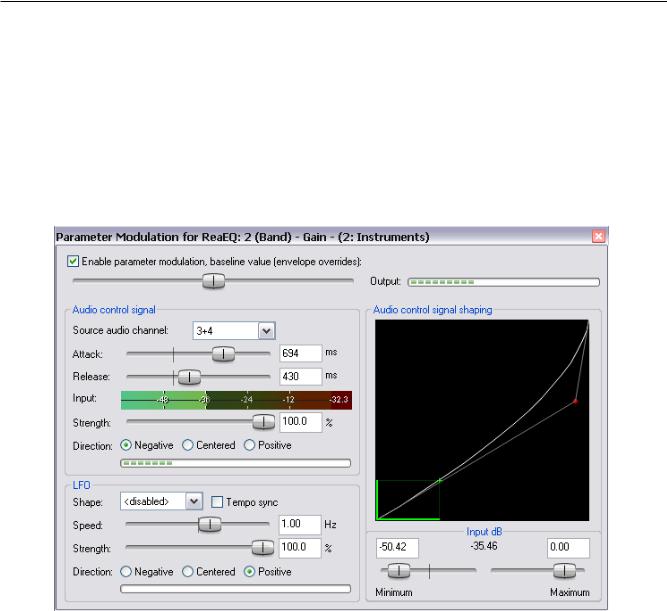Viewport: 667px width, 611px height.
Task: Close the Parameter Modulation window
Action: 599,236
